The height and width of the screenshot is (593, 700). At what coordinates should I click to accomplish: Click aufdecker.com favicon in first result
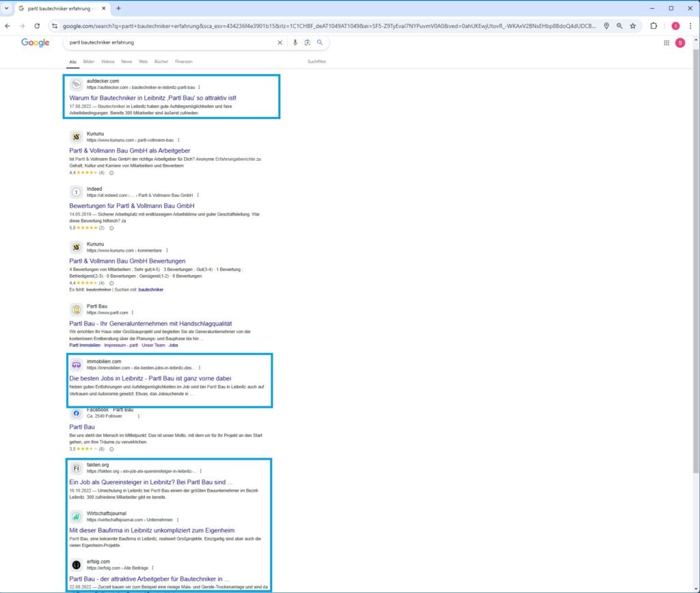click(77, 84)
